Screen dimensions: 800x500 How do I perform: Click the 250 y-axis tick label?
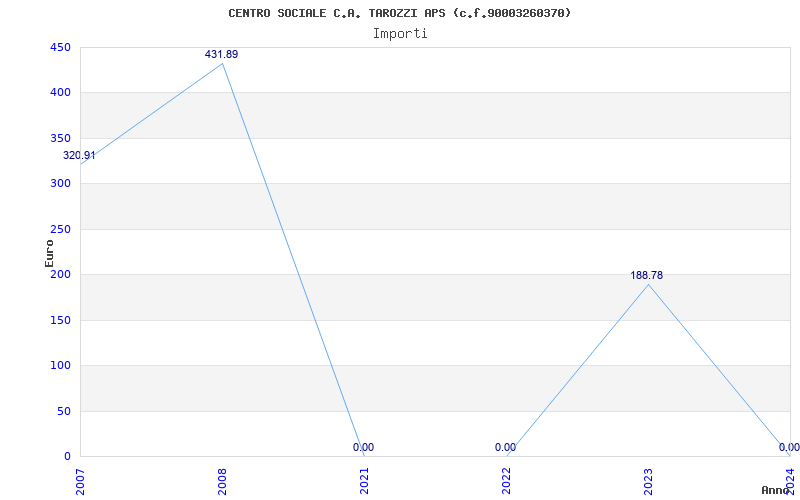pyautogui.click(x=60, y=229)
